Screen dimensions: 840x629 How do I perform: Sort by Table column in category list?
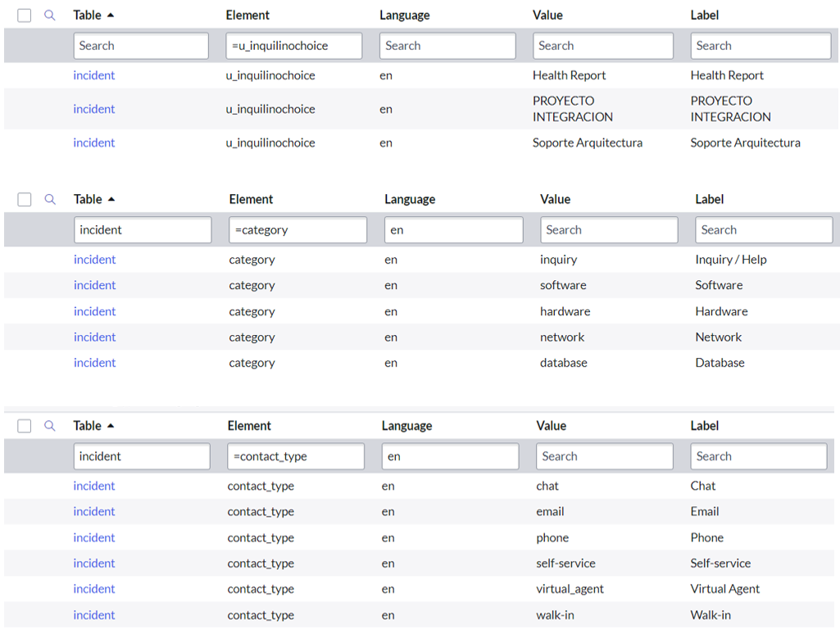[x=94, y=199]
